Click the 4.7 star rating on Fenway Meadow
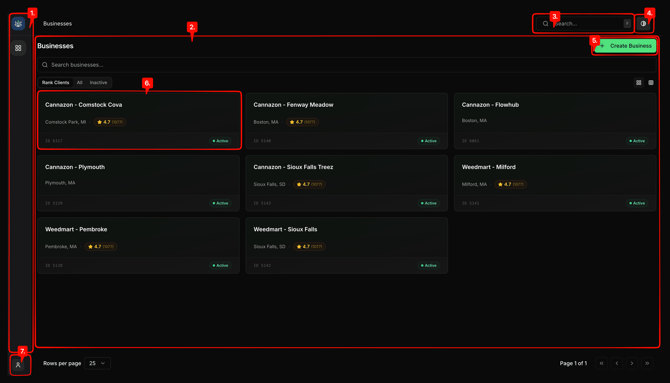Screen dimensions: 670x383 (302, 122)
